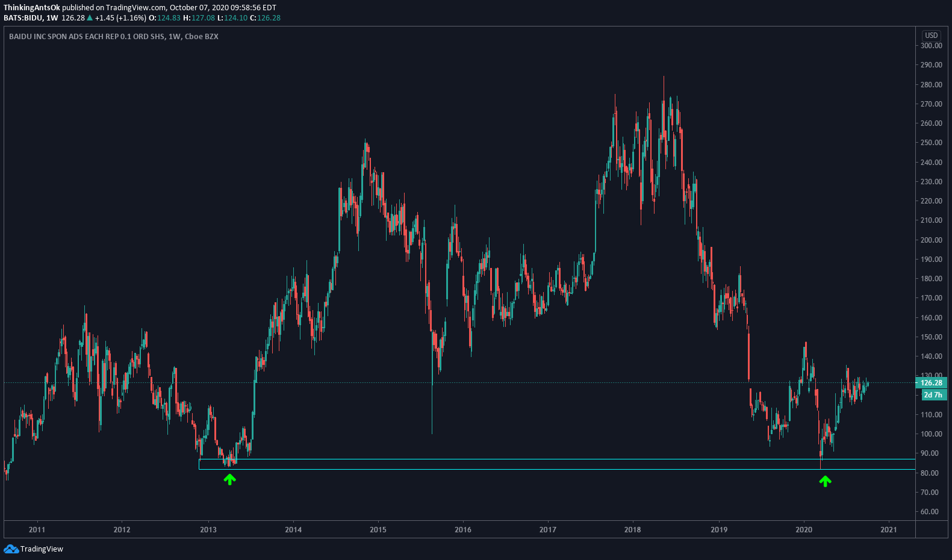The image size is (952, 560).
Task: Click the BAIDU INC SPON ADS chart title
Action: 114,37
